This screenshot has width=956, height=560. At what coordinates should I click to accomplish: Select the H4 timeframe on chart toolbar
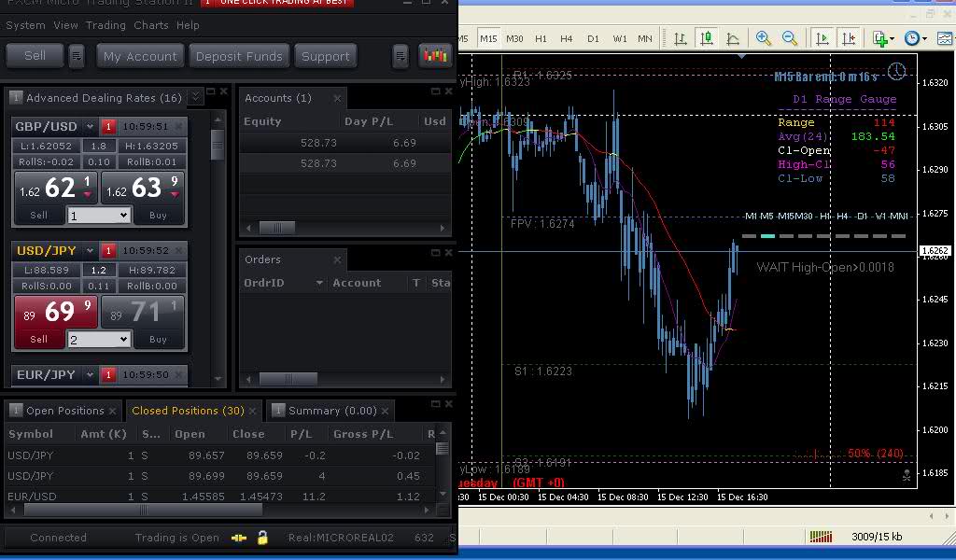tap(567, 38)
